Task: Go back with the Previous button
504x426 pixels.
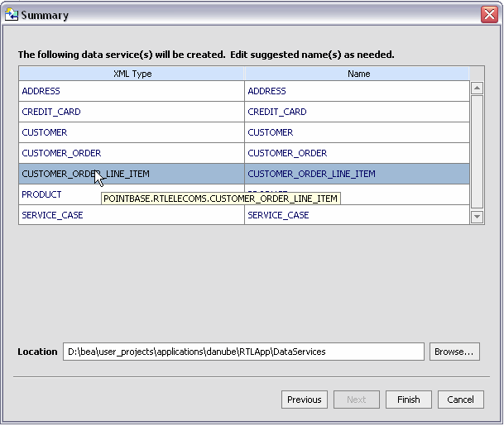Action: [305, 400]
